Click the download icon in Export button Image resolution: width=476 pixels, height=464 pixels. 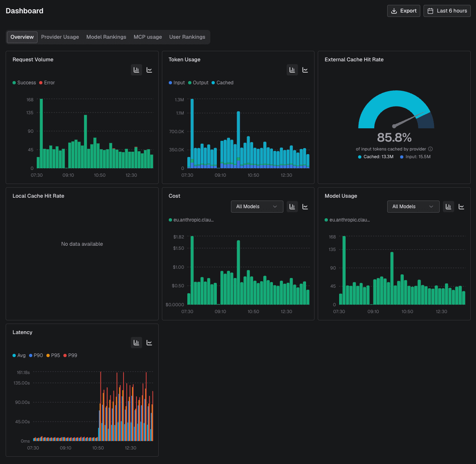pos(394,11)
